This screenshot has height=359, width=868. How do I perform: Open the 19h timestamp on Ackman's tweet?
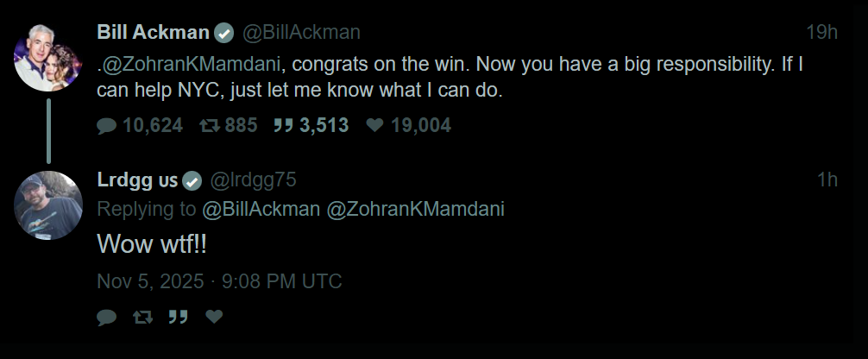821,34
